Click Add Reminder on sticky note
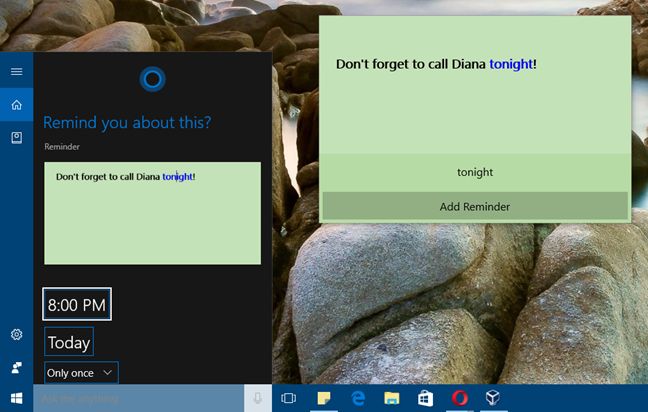Viewport: 648px width, 412px height. [475, 206]
